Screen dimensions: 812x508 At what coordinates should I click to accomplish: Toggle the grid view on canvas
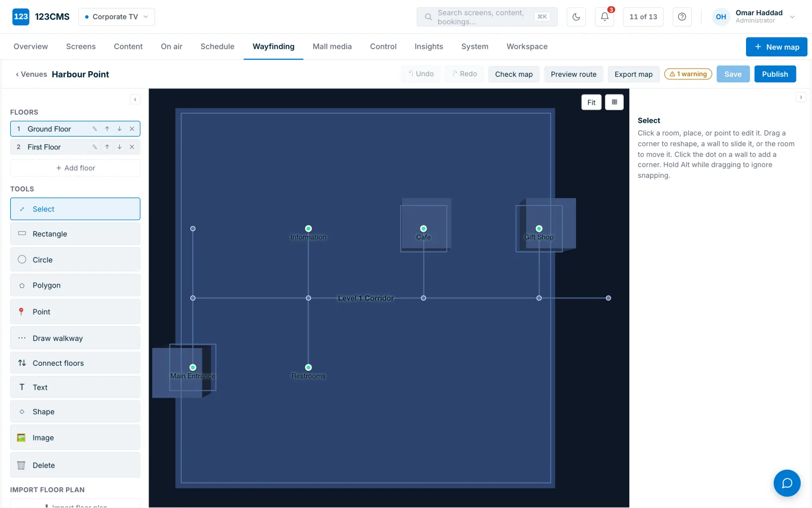pyautogui.click(x=614, y=102)
